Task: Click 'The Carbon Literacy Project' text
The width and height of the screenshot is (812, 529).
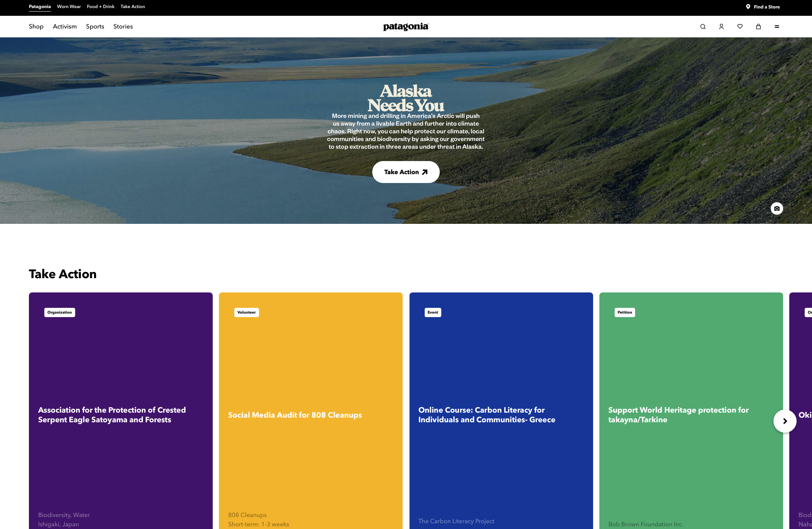Action: click(456, 521)
